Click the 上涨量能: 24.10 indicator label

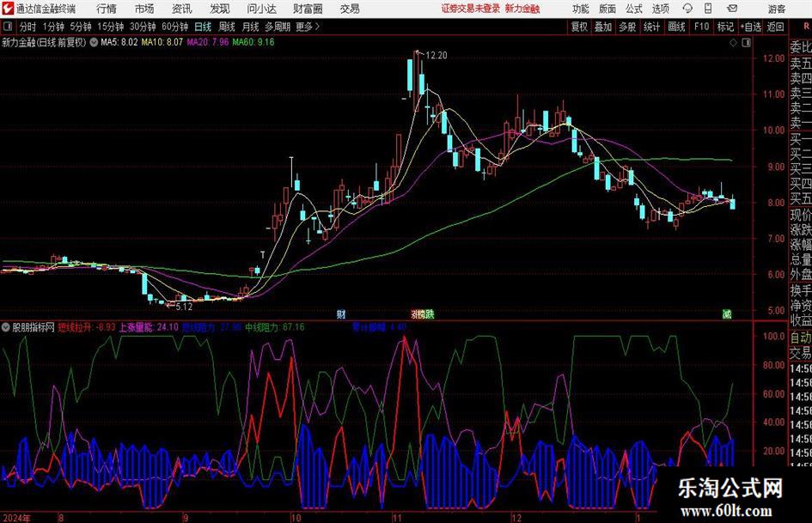(149, 327)
